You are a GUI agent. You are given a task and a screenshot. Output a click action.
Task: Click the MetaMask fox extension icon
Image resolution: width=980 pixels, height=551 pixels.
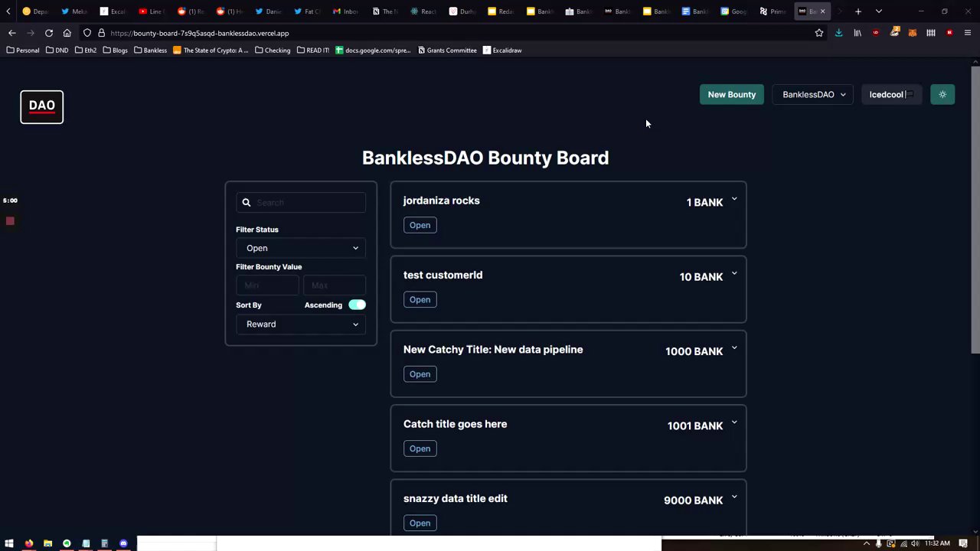(x=913, y=33)
